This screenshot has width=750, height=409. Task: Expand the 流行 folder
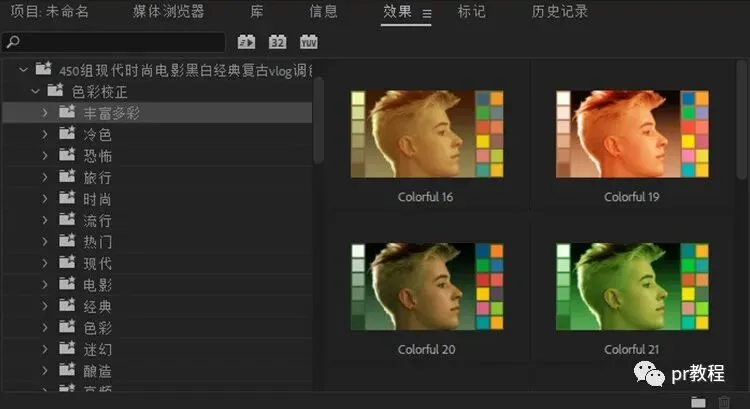[44, 220]
